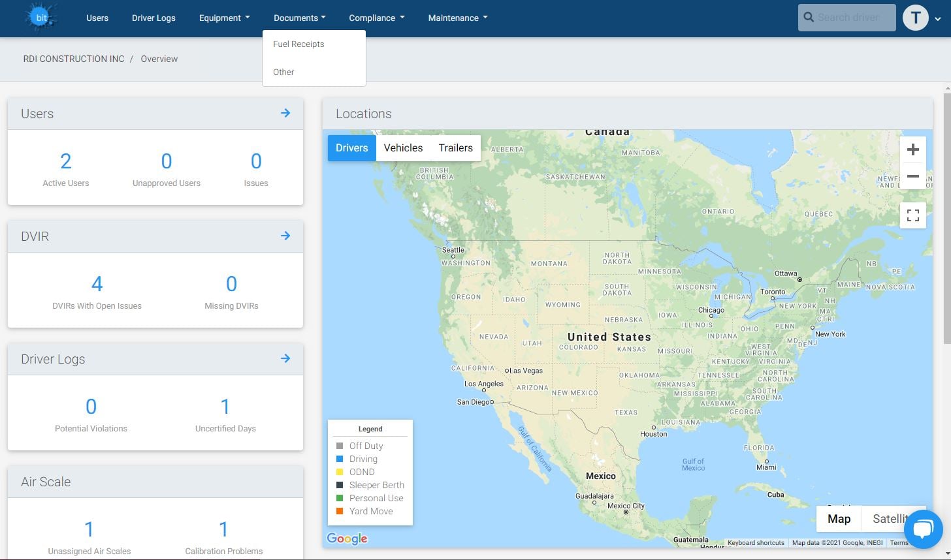This screenshot has height=560, width=951.
Task: Toggle fullscreen map view
Action: click(x=913, y=215)
